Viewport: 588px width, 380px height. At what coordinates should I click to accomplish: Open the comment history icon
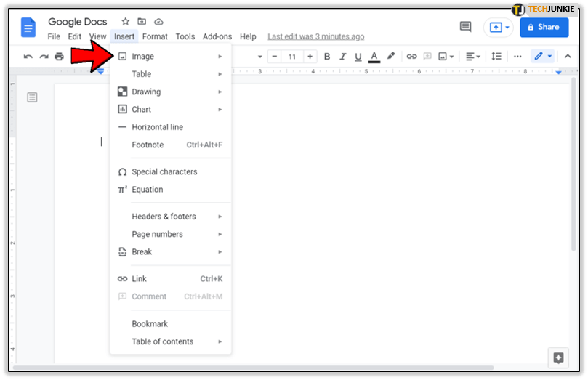[466, 27]
